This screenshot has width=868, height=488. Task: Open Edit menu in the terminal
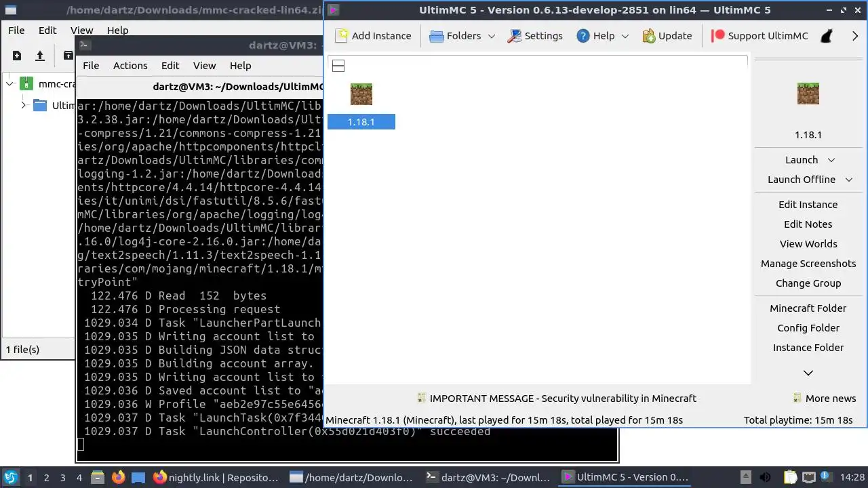(170, 66)
